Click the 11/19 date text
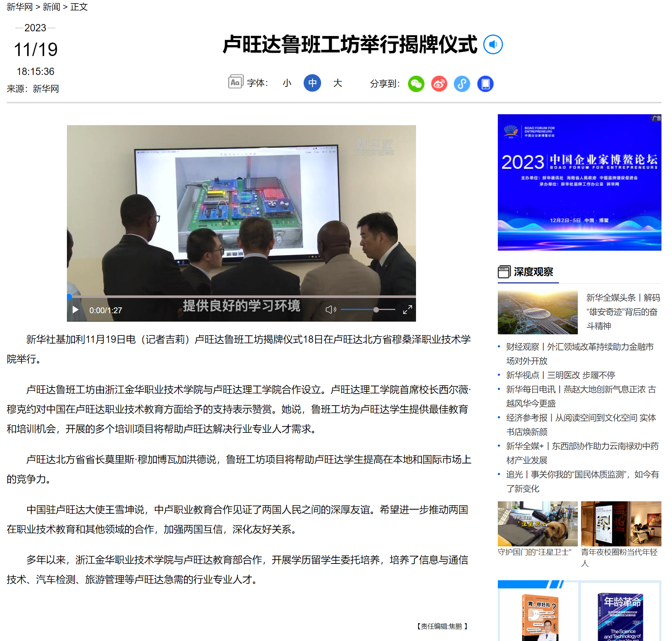Viewport: 672px width, 641px height. (x=35, y=49)
